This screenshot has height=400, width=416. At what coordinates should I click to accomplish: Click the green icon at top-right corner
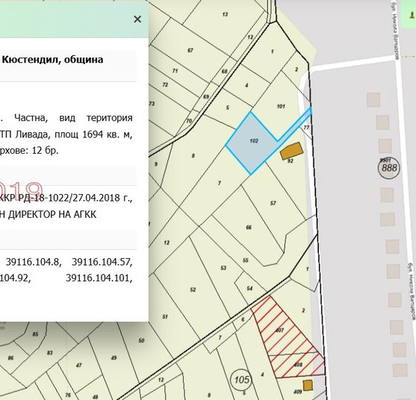(x=411, y=15)
